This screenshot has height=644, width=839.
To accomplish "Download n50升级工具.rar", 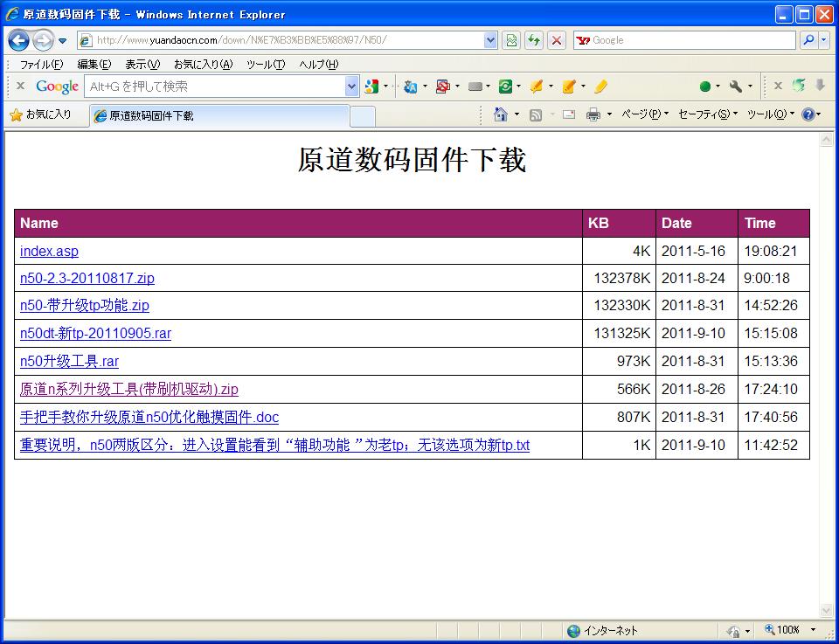I will pos(70,361).
